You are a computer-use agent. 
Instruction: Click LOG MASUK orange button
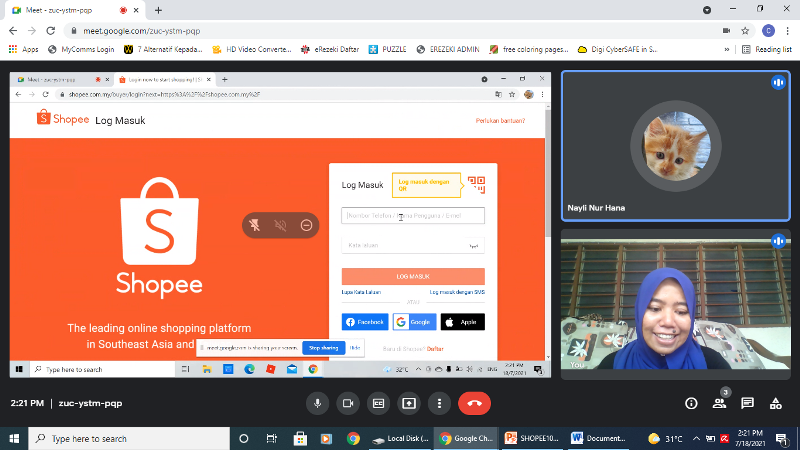413,276
